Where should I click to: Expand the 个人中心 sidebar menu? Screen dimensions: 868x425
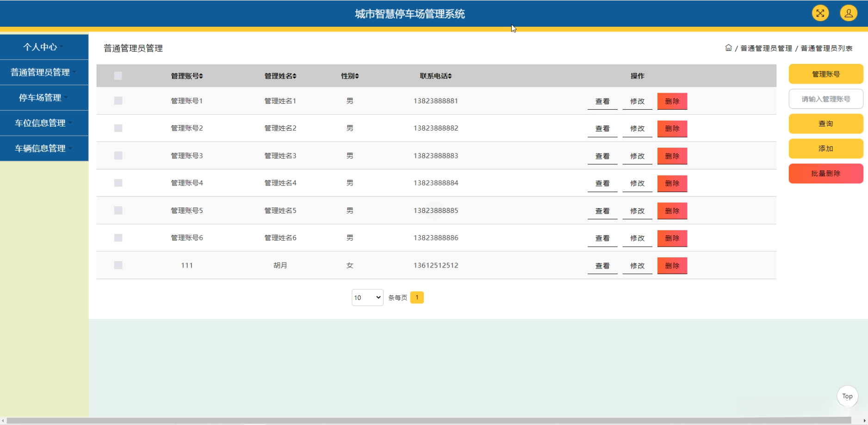tap(44, 47)
